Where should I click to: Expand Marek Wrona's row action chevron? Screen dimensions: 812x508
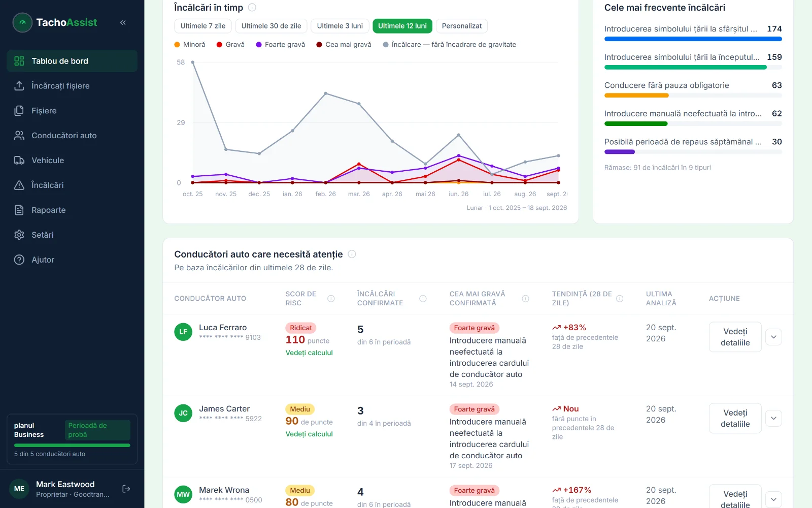click(773, 499)
